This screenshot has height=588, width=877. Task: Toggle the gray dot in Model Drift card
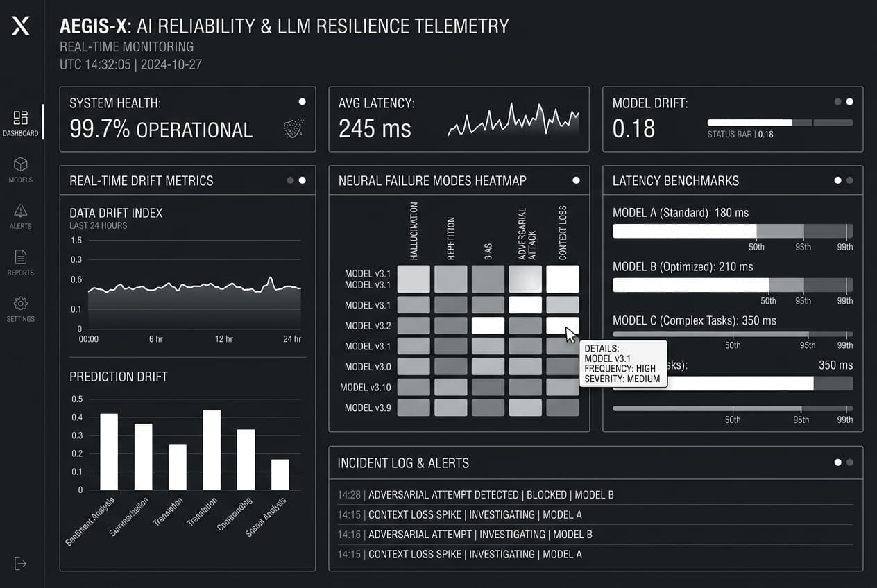tap(837, 101)
